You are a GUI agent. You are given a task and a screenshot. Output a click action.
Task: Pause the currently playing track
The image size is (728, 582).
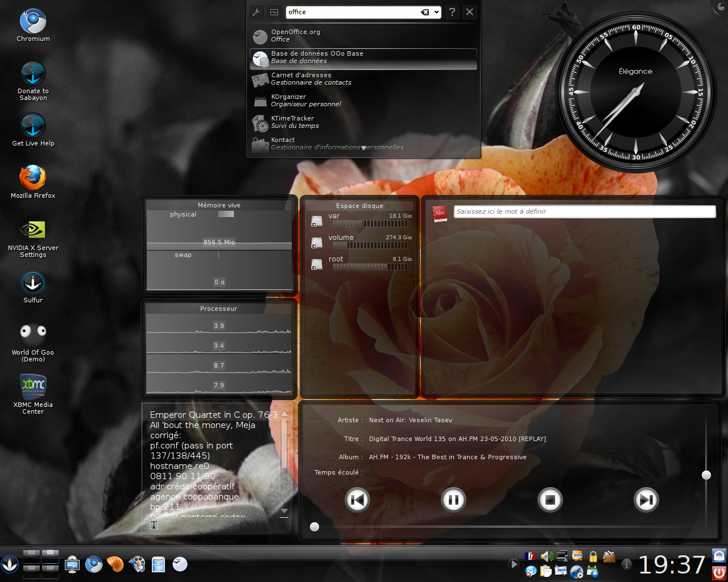point(453,500)
